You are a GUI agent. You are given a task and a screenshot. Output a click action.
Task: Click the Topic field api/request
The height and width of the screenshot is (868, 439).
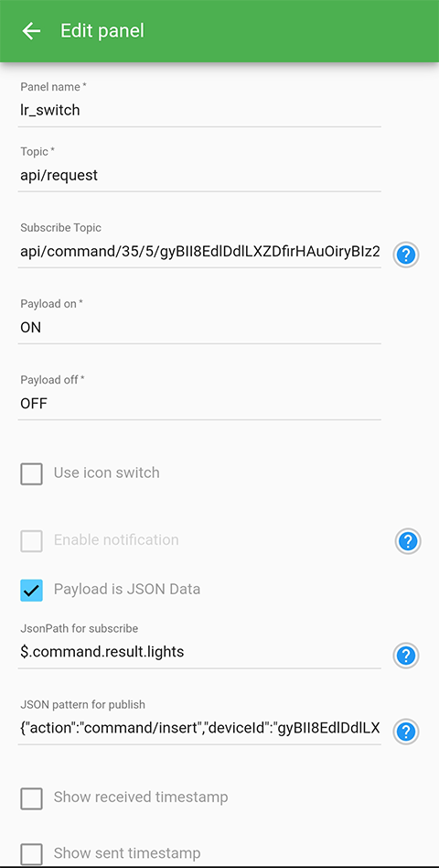tap(199, 176)
